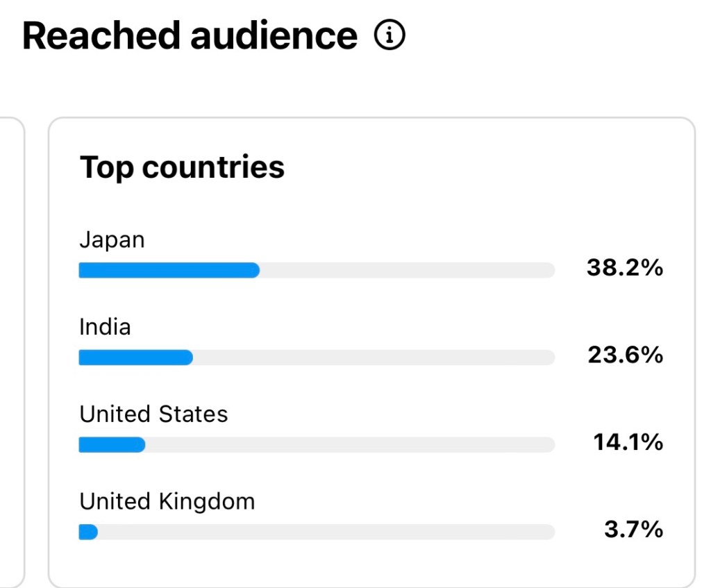Click the info icon beside Reached audience
The width and height of the screenshot is (711, 588).
pyautogui.click(x=389, y=36)
